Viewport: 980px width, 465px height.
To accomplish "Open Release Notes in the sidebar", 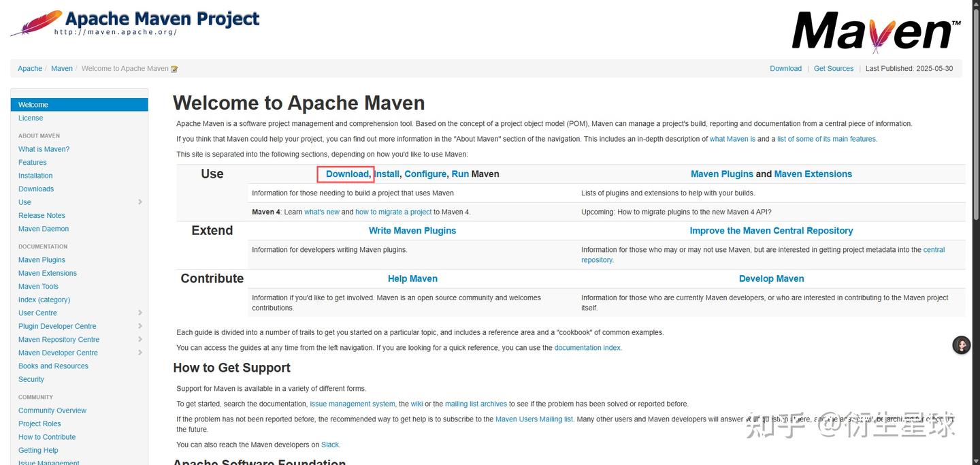I will point(42,216).
